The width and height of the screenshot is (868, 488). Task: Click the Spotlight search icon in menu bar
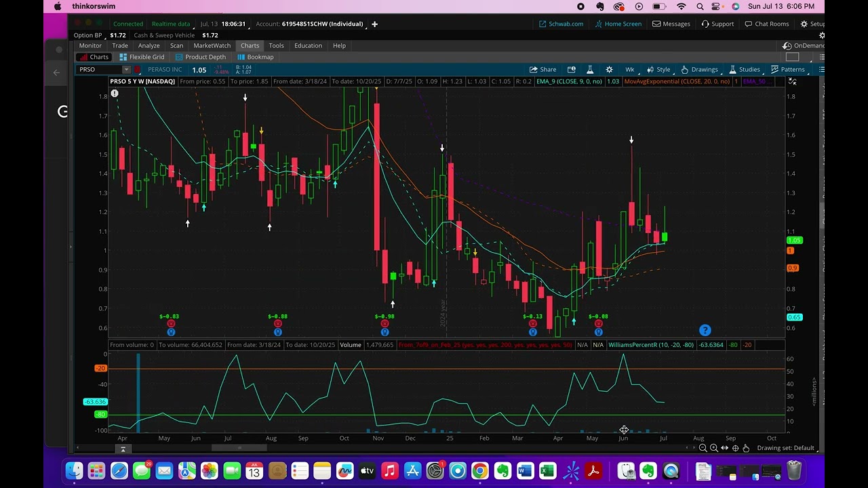(700, 6)
